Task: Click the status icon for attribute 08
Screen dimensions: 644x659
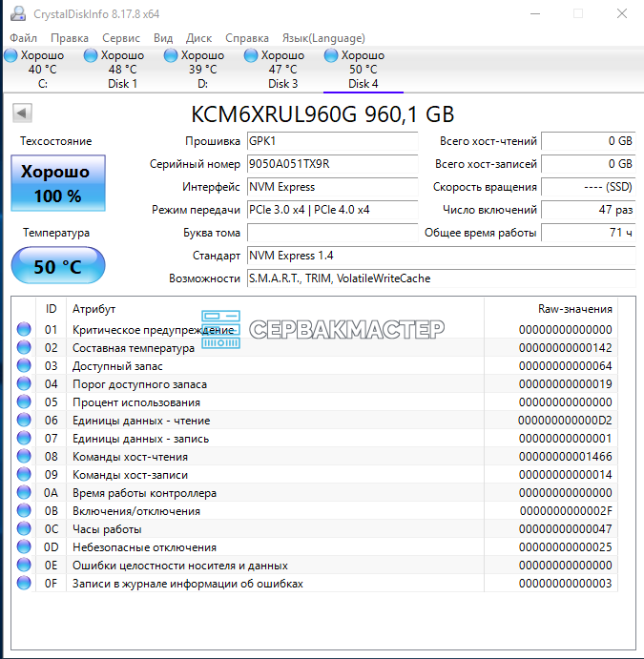Action: tap(24, 456)
